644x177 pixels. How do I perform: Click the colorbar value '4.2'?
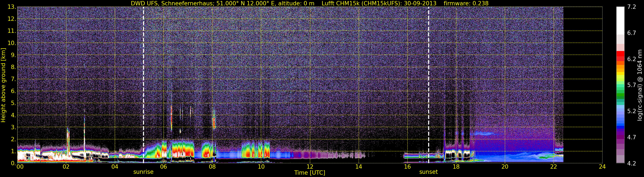click(x=632, y=163)
